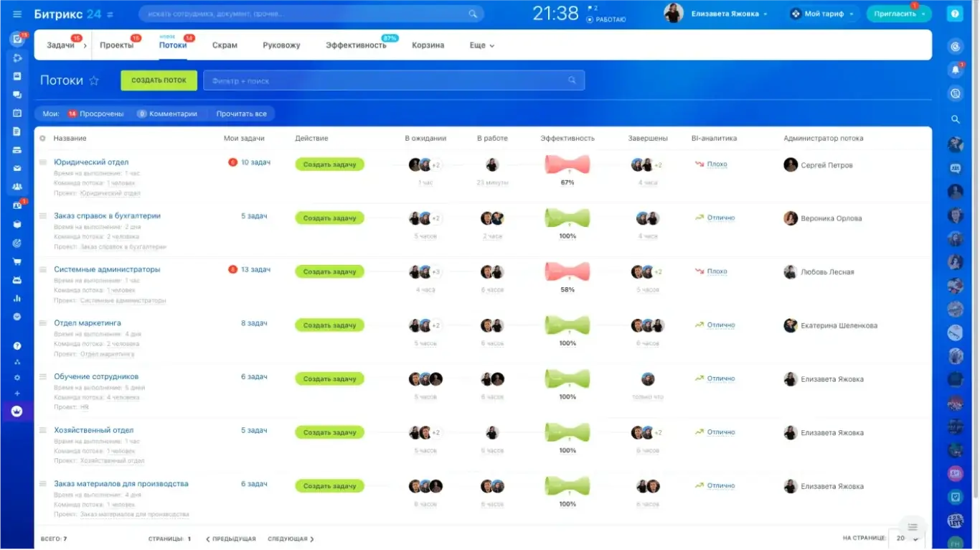Open the notifications bell in right sidebar
980x550 pixels.
click(955, 70)
